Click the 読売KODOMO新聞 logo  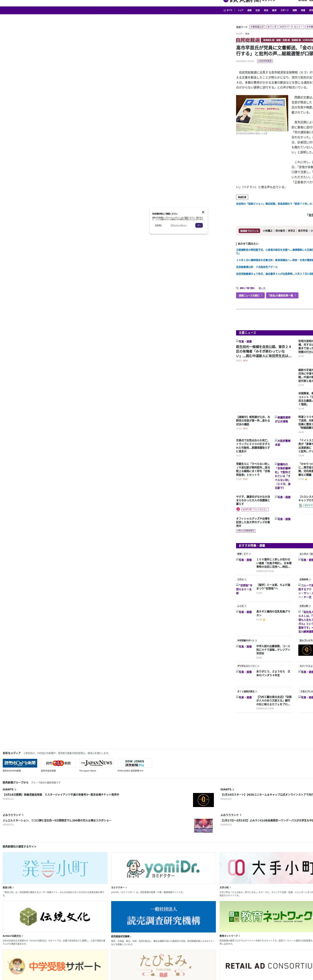(x=20, y=763)
